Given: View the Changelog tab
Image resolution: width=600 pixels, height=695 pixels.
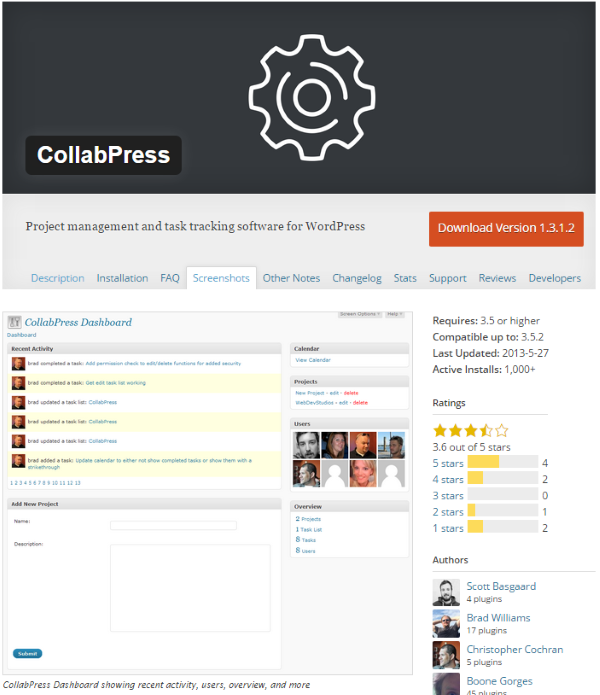Looking at the screenshot, I should (357, 278).
